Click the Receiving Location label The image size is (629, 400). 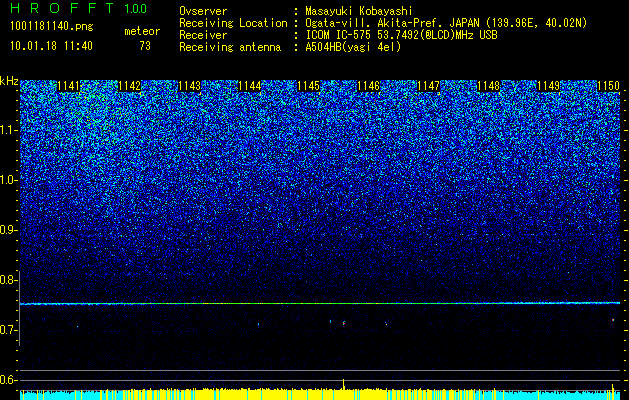point(233,23)
